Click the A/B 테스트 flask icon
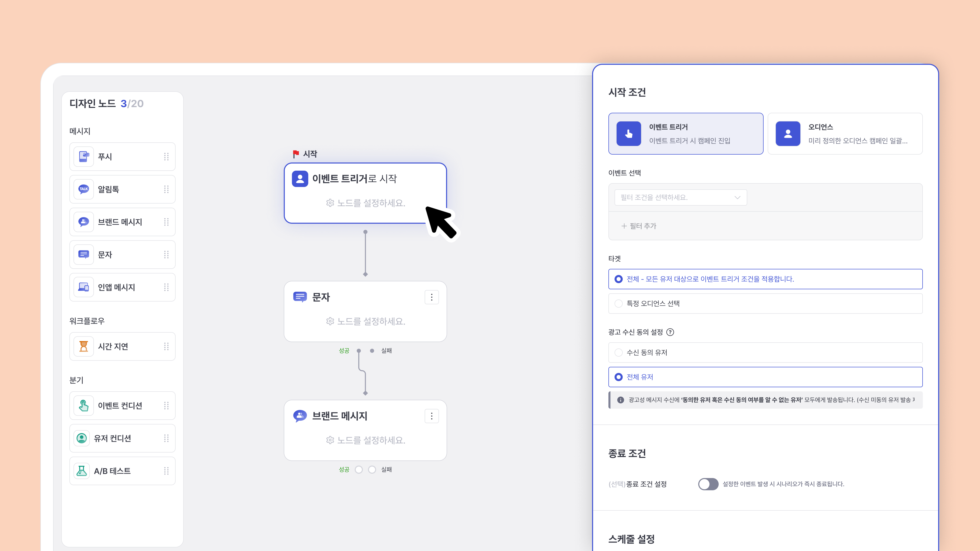 (82, 471)
